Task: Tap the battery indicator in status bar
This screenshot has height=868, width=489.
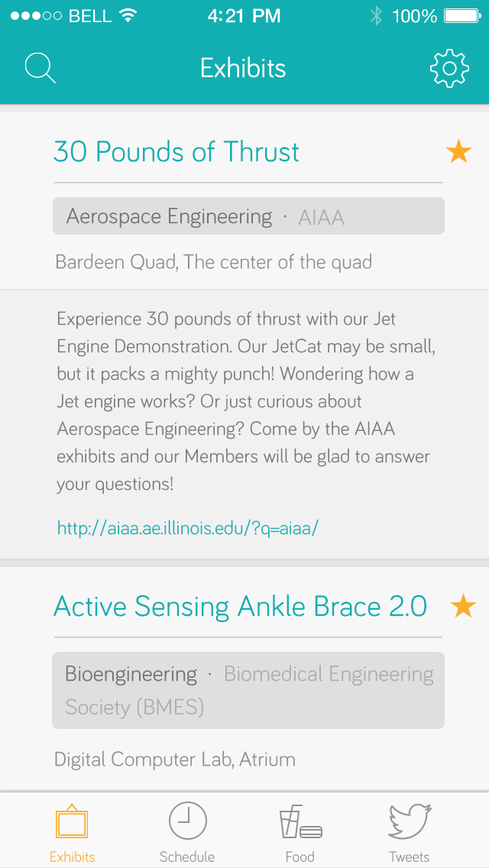Action: point(461,16)
